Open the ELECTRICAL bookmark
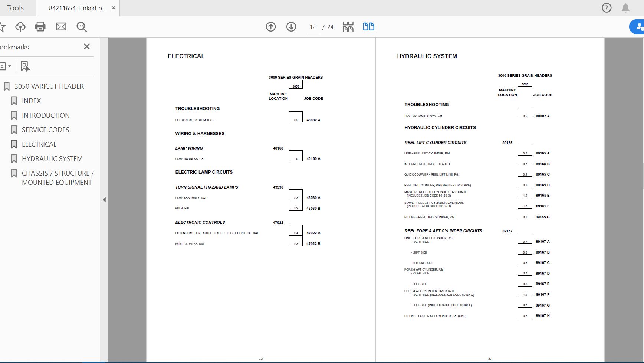Image resolution: width=644 pixels, height=363 pixels. pos(39,144)
